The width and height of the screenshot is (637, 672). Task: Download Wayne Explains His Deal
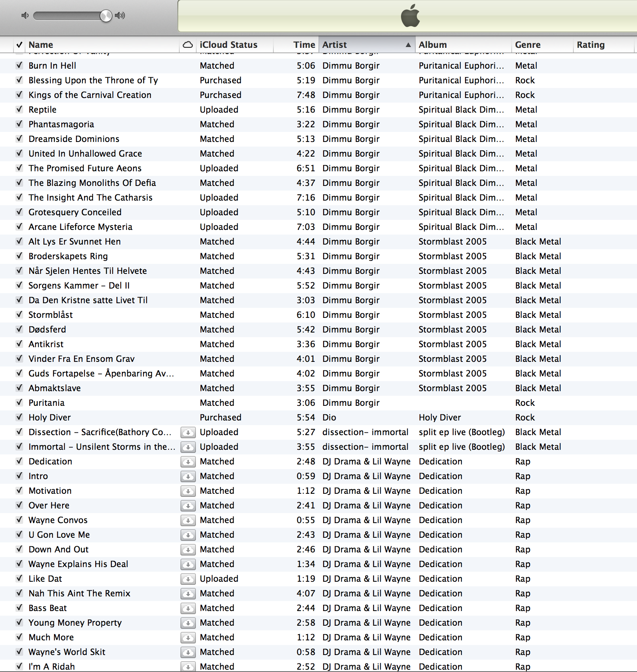(x=188, y=564)
